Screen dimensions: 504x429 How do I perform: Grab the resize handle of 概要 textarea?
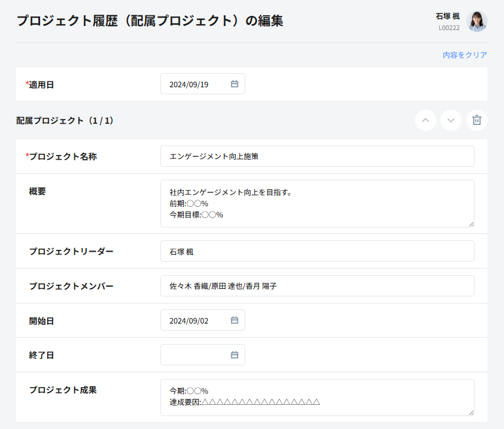(470, 223)
